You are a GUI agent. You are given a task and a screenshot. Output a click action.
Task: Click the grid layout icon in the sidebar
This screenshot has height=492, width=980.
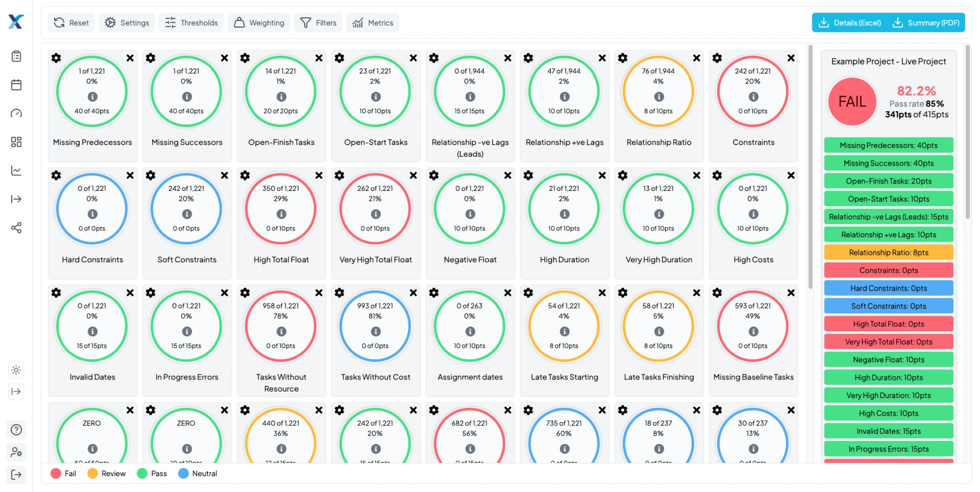click(x=16, y=142)
